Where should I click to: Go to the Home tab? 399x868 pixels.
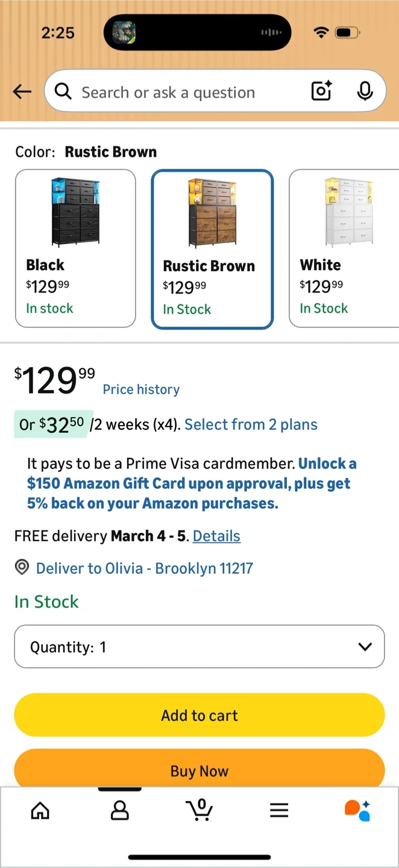point(40,811)
